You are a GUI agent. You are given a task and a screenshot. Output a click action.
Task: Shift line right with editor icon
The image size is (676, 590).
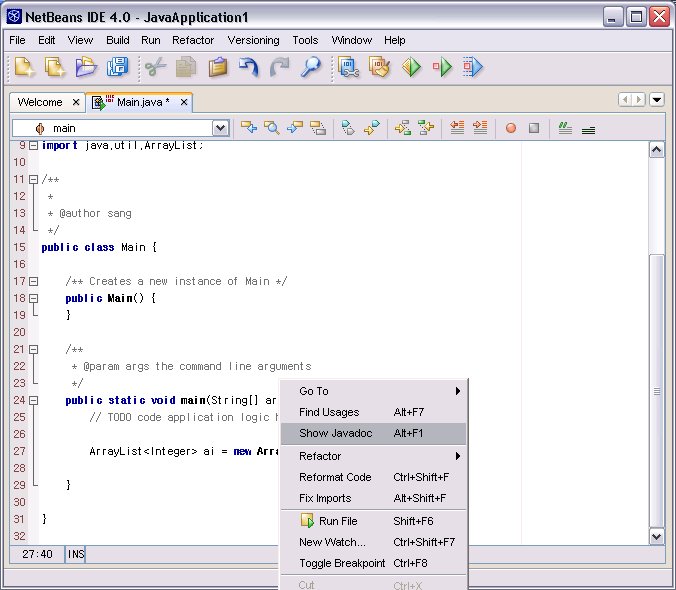tap(480, 128)
